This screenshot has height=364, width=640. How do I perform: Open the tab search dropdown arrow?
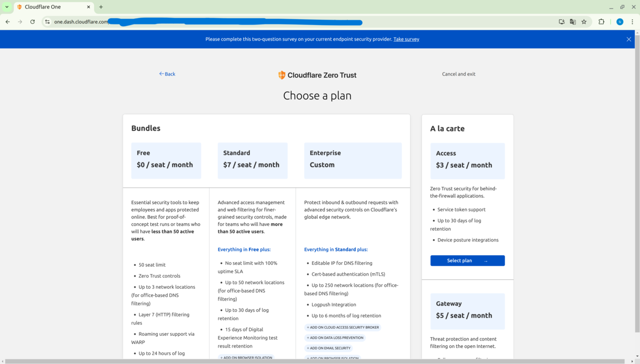[6, 7]
